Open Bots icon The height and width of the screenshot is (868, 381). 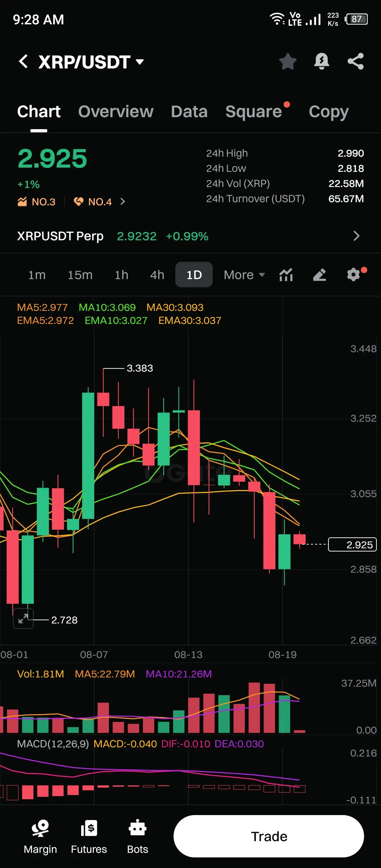coord(138,837)
